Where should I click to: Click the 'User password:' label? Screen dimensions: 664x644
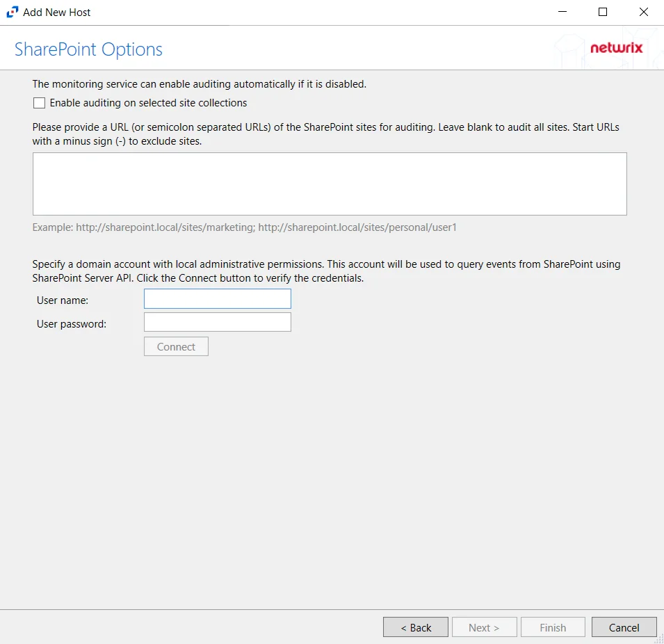[71, 324]
